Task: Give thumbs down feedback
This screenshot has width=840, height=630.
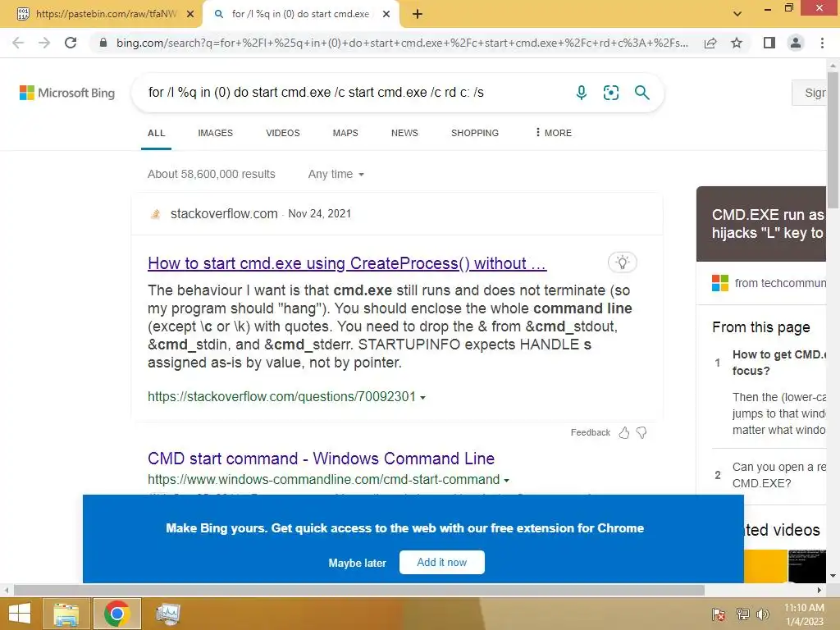Action: (x=641, y=433)
